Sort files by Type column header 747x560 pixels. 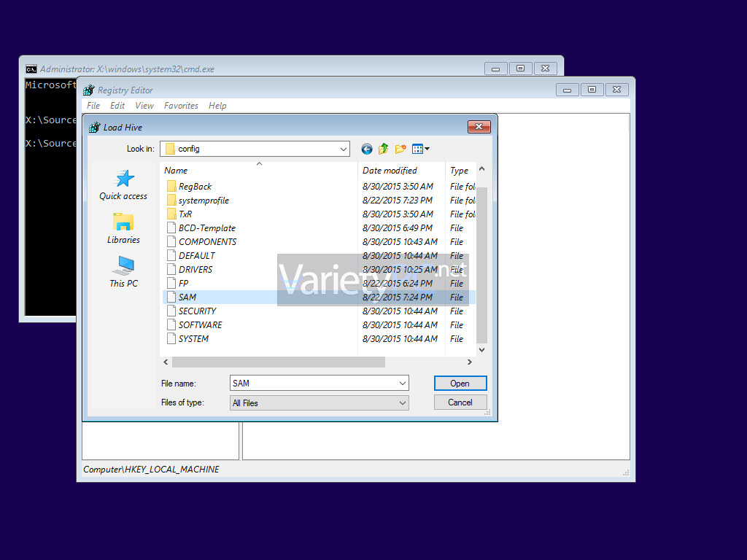[x=461, y=170]
